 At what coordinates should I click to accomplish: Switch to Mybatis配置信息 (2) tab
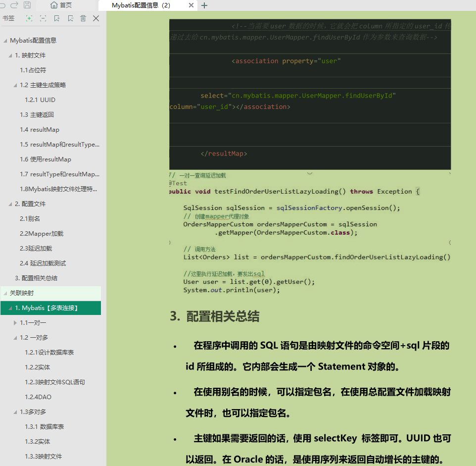pyautogui.click(x=141, y=5)
